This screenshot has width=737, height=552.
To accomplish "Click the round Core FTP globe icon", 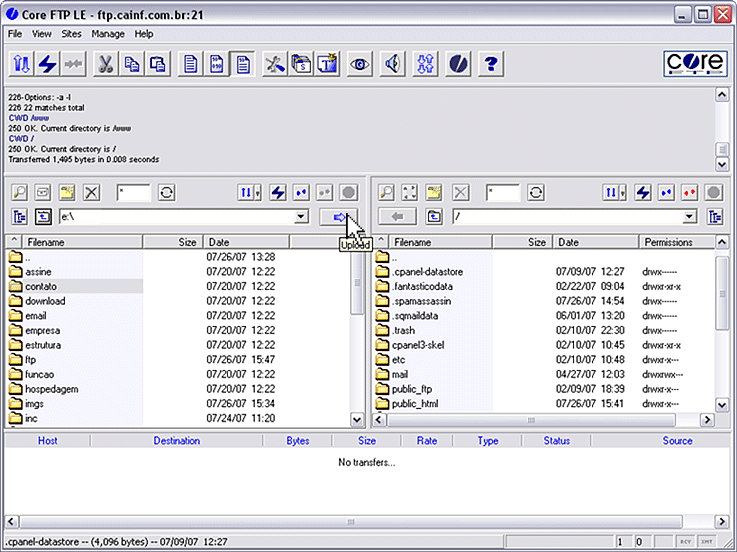I will (458, 64).
